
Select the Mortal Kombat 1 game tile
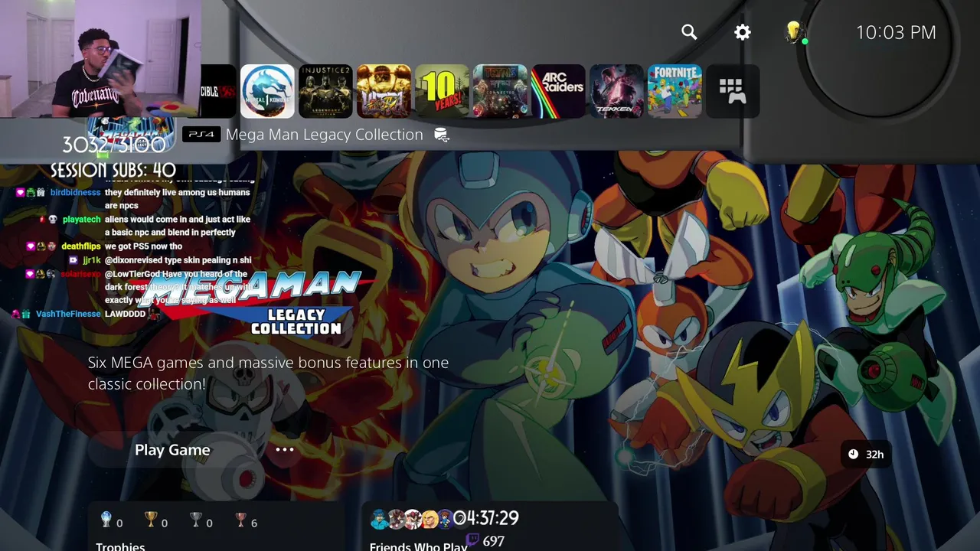click(267, 91)
